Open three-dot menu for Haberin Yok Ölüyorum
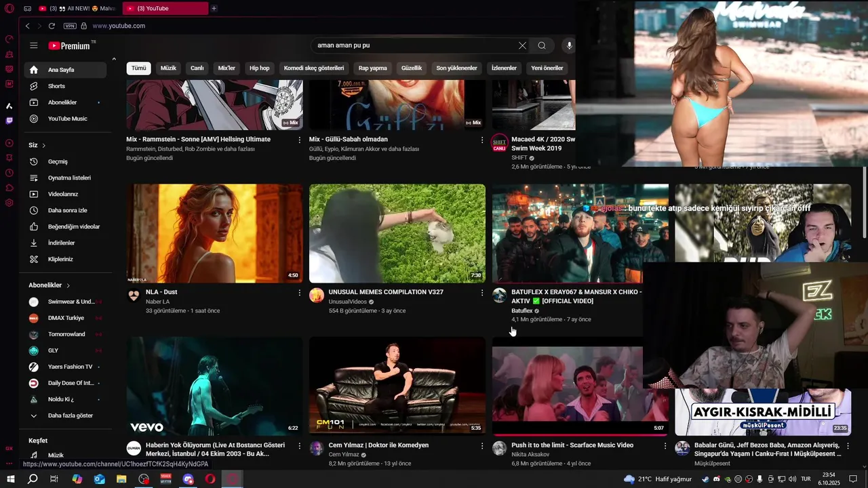 coord(299,446)
